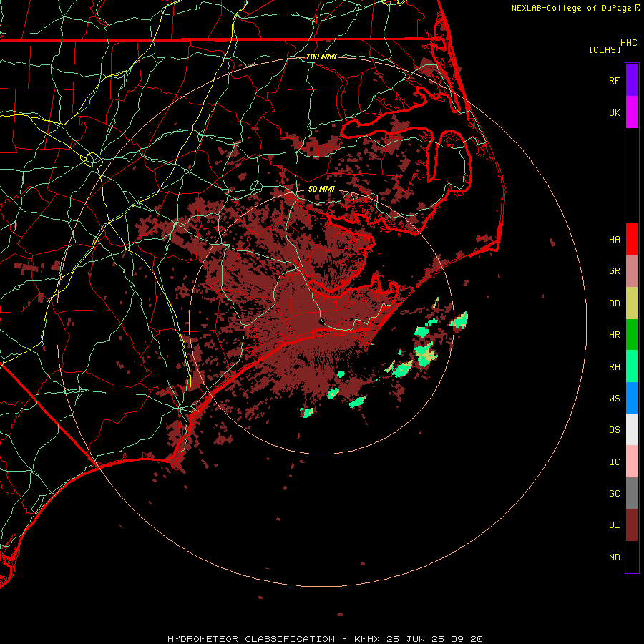644x644 pixels.
Task: Click the HR legend label
Action: tap(614, 335)
